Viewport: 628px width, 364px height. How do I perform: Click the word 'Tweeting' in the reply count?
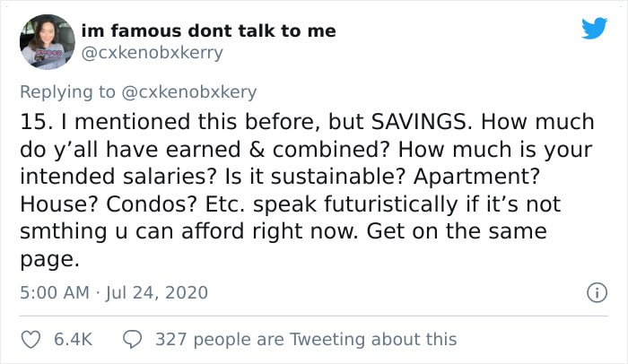(327, 340)
